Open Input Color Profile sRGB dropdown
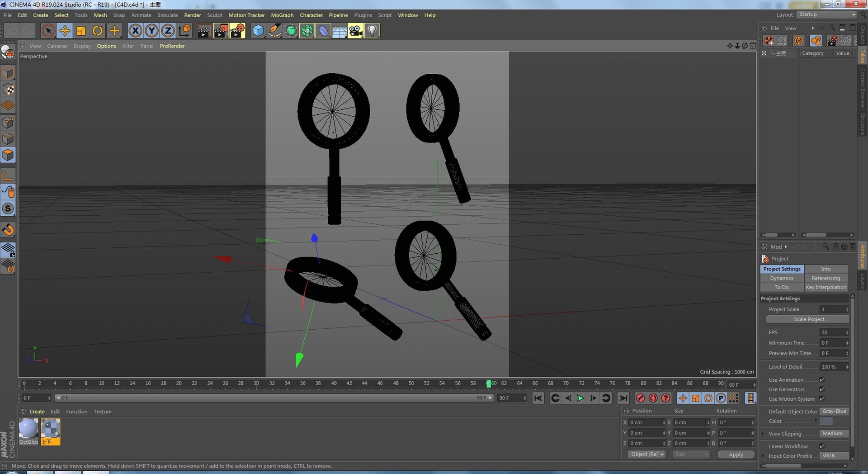This screenshot has height=474, width=868. (x=834, y=456)
